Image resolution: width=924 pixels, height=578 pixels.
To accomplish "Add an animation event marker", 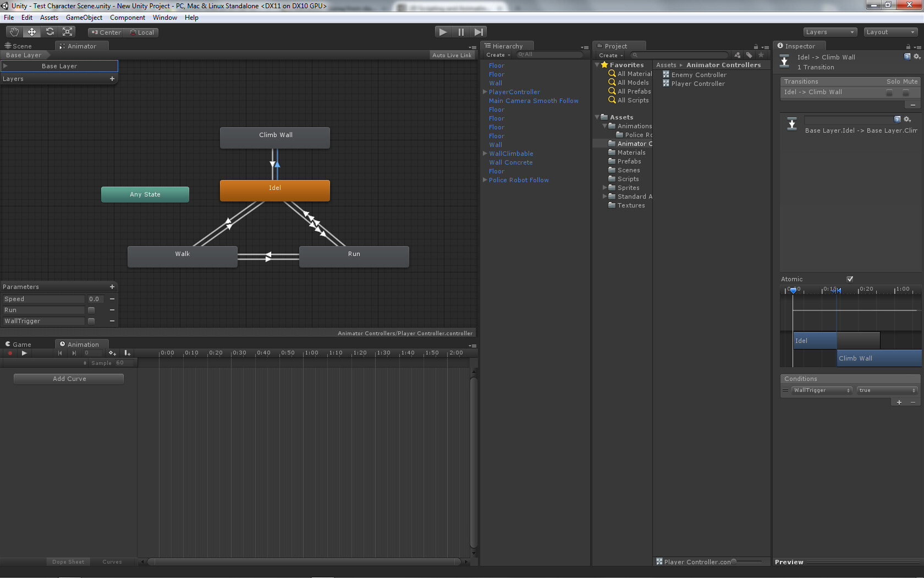I will tap(127, 353).
